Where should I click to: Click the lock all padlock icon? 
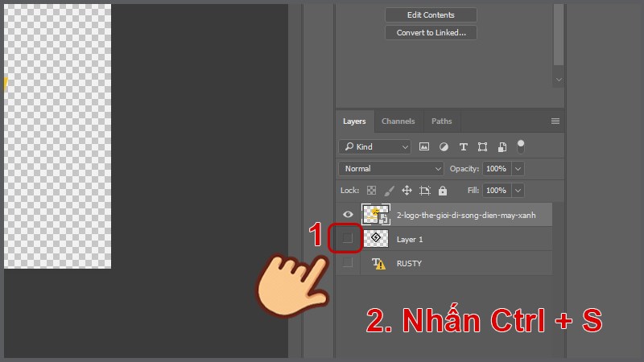pyautogui.click(x=442, y=191)
